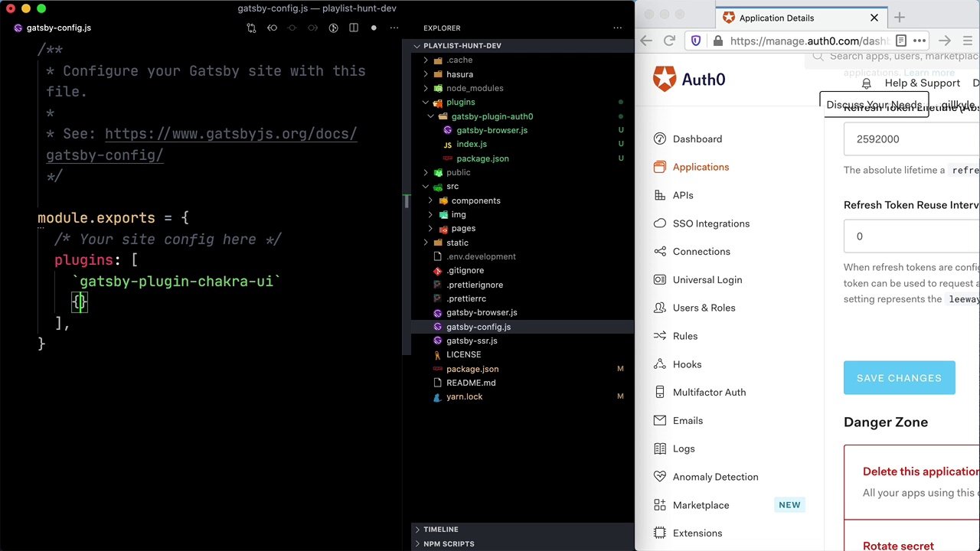Click Delete this application in Danger Zone
Screen dimensions: 980x551
point(920,471)
